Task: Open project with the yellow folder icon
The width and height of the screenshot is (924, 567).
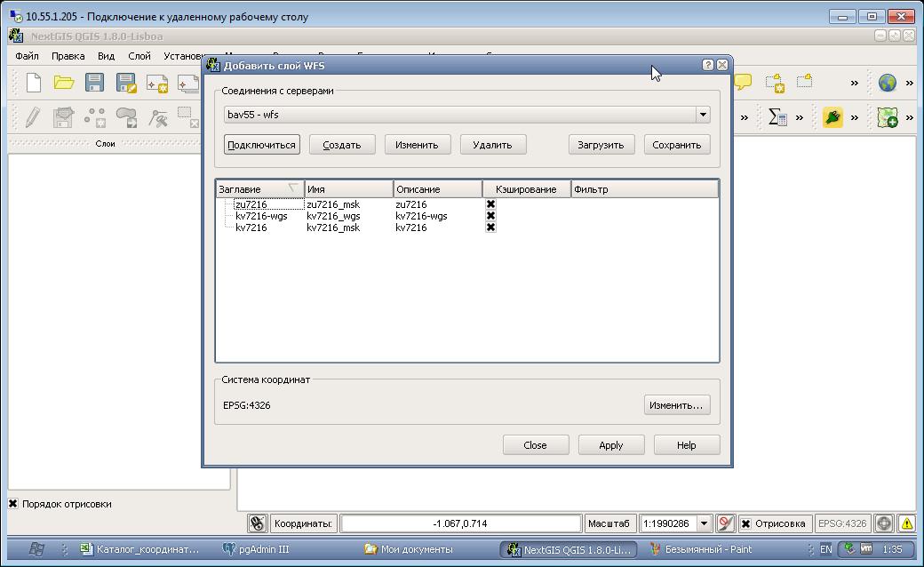Action: click(64, 83)
